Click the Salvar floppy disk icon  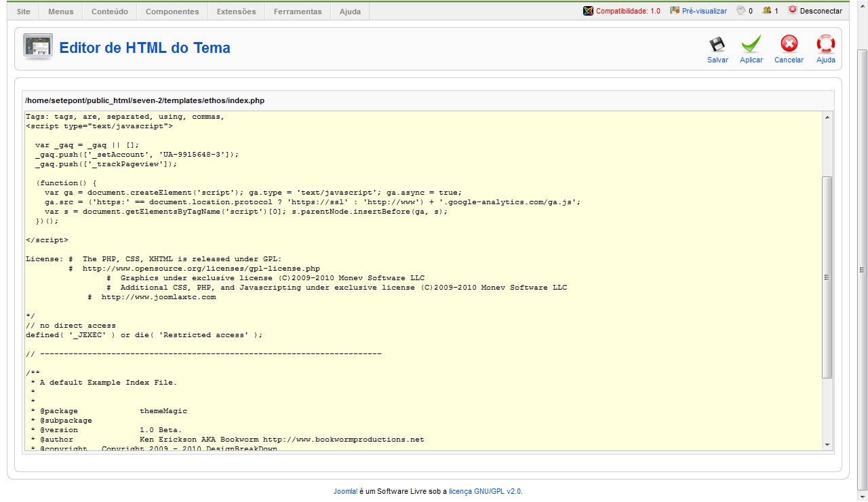[x=717, y=45]
